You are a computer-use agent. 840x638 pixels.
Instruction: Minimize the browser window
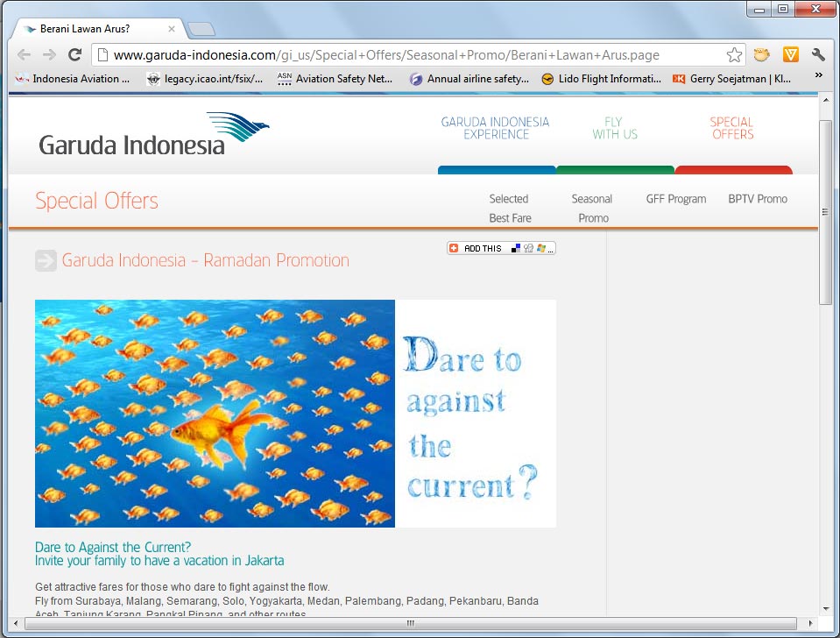(759, 9)
